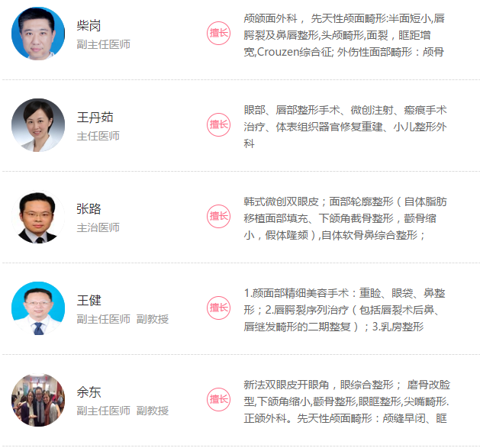Click the 擅长 badge in 余东's row
480x448 pixels.
click(x=218, y=399)
